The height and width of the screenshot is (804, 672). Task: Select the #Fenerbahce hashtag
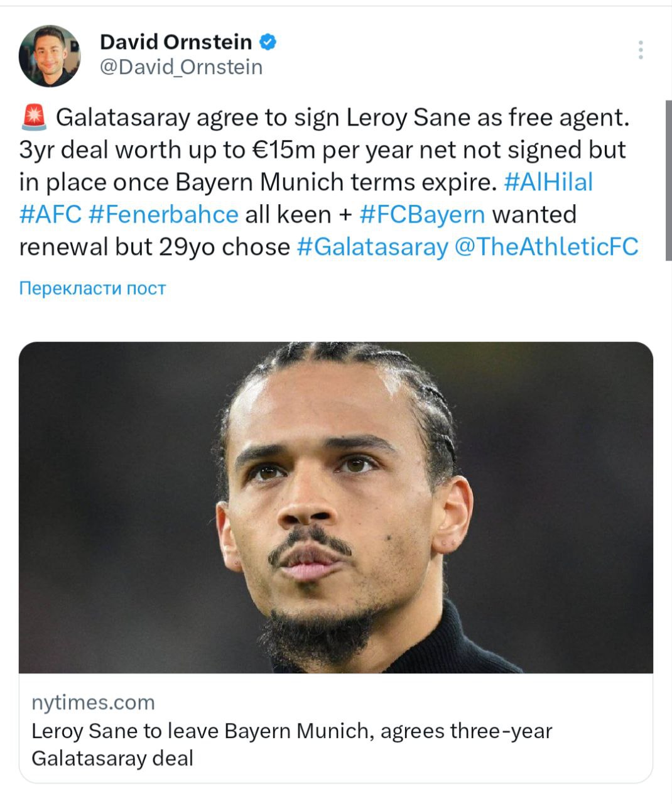163,214
